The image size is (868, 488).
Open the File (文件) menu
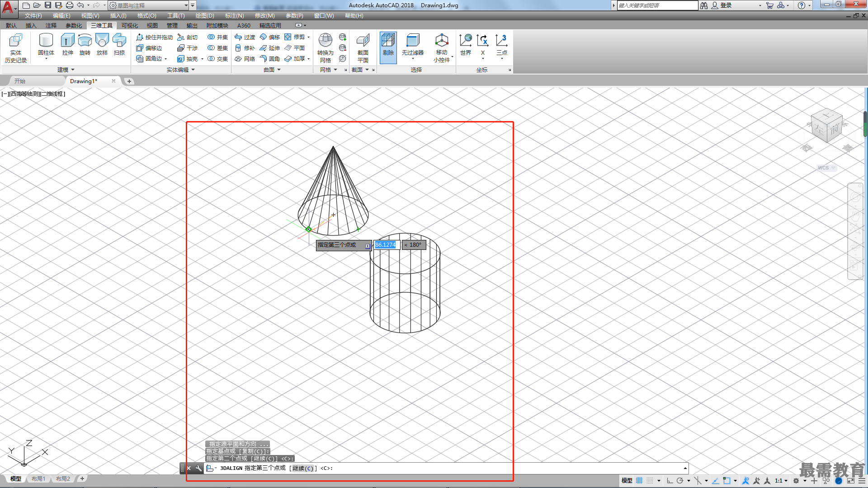pyautogui.click(x=33, y=15)
